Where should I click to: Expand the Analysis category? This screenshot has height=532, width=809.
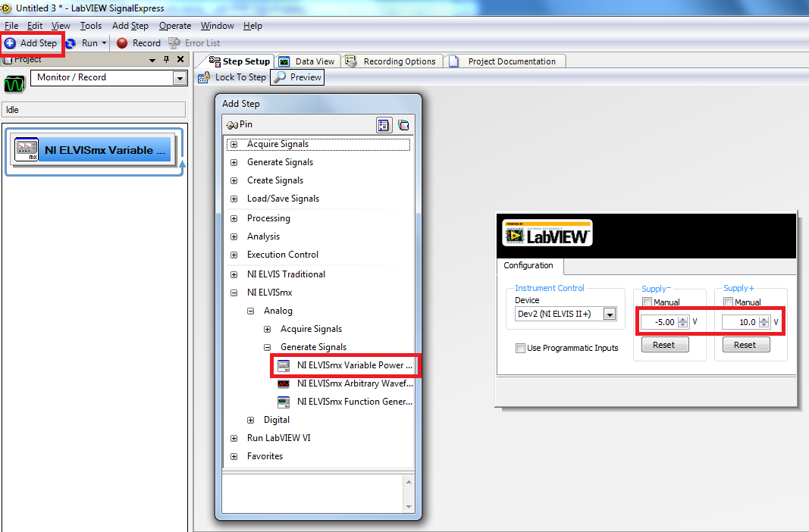coord(234,236)
